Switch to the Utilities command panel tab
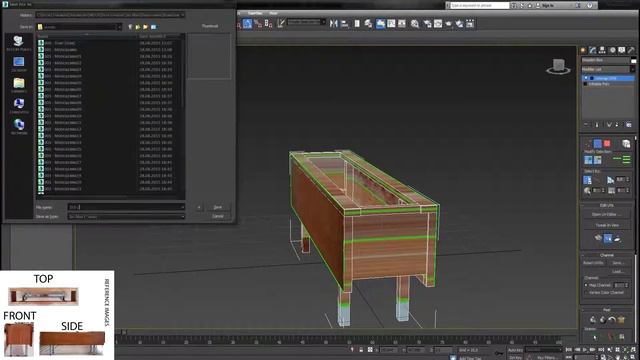Viewport: 640px width, 360px height. pyautogui.click(x=631, y=50)
